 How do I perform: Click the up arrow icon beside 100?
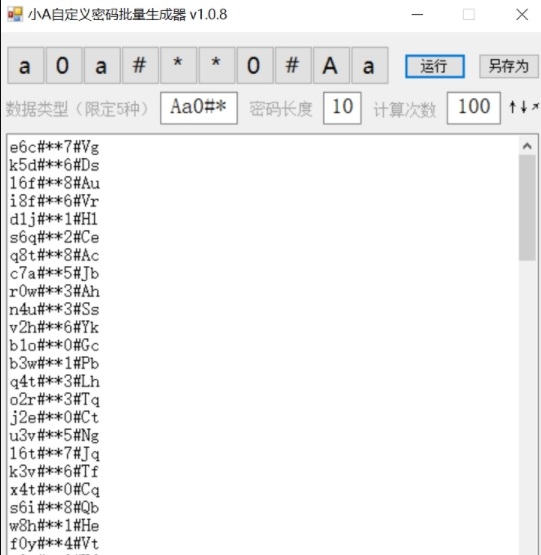click(x=512, y=107)
